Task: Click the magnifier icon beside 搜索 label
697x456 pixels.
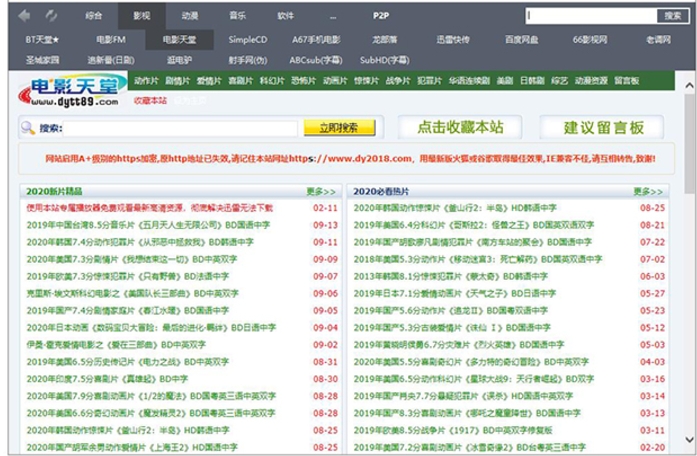Action: click(28, 128)
